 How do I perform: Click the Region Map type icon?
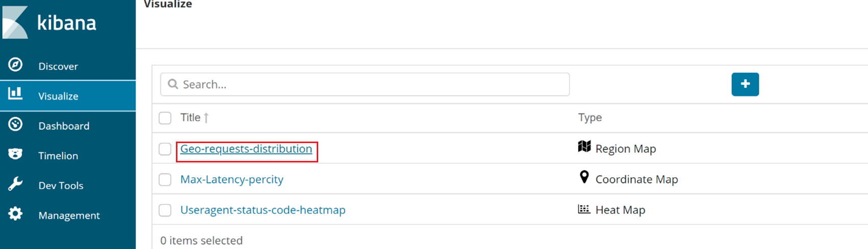pos(584,147)
